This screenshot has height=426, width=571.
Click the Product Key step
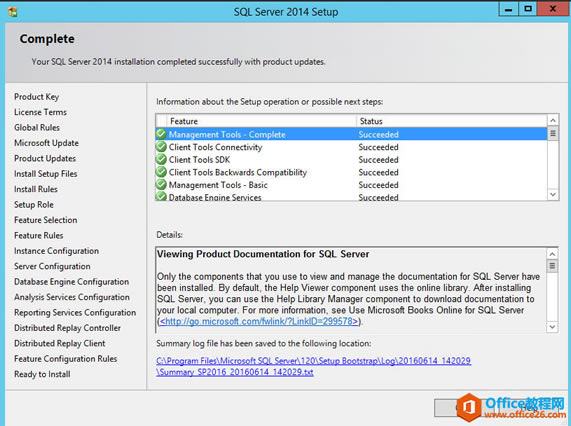pos(36,97)
